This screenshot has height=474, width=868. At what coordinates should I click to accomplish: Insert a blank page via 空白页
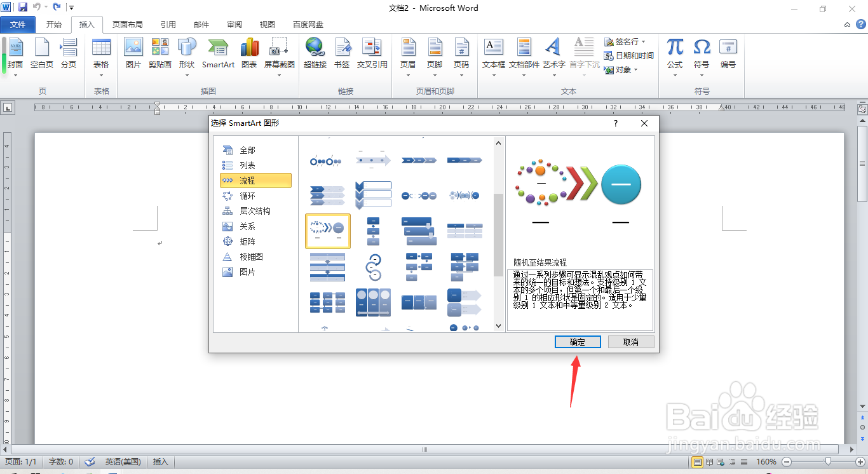coord(42,53)
